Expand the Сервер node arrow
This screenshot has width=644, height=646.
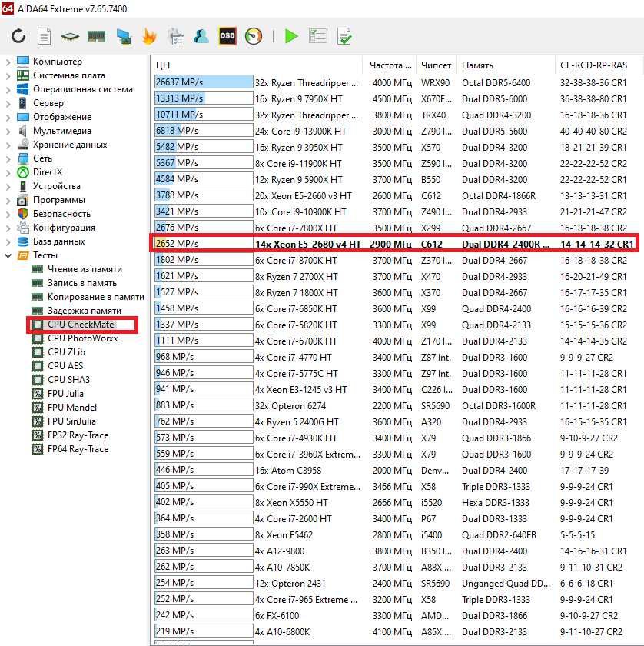click(x=8, y=103)
